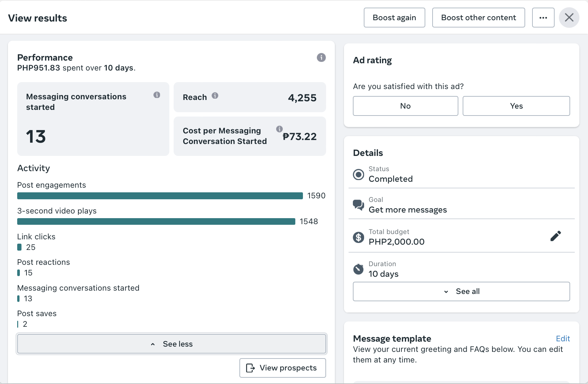Viewport: 588px width, 384px height.
Task: Click the Performance section info icon
Action: click(x=321, y=58)
